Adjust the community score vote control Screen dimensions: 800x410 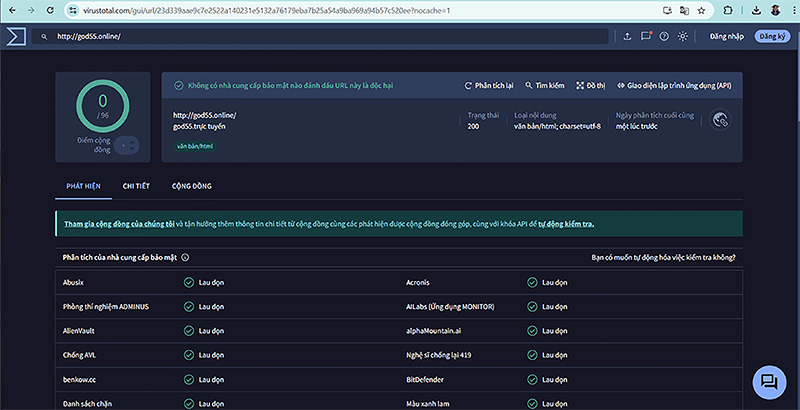pos(127,145)
